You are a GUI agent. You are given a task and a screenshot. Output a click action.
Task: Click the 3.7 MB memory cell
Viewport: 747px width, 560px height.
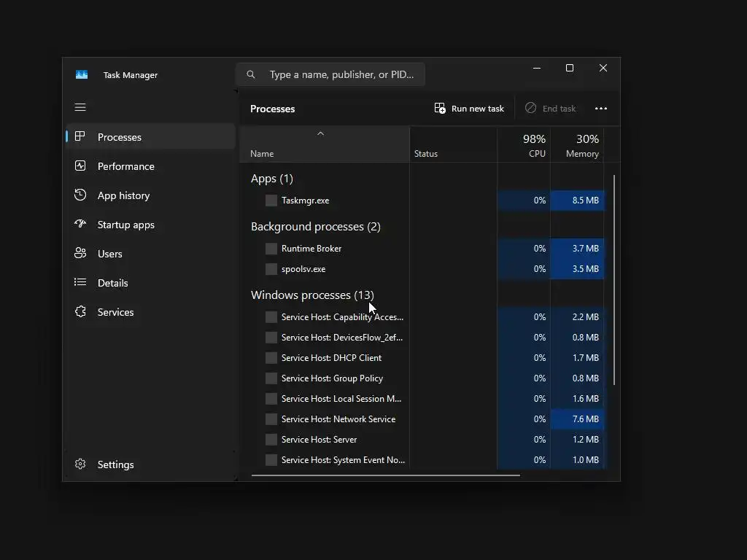[x=578, y=249]
